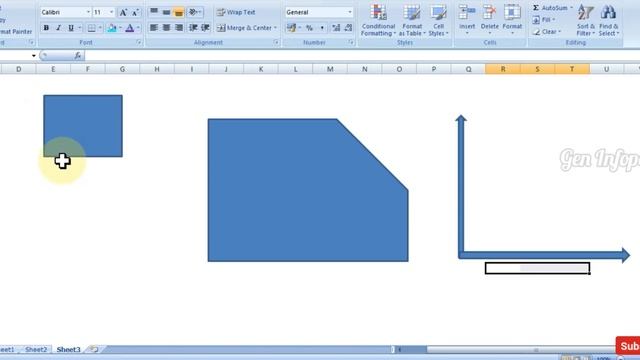This screenshot has width=640, height=360.
Task: Toggle underline formatting
Action: click(x=71, y=28)
